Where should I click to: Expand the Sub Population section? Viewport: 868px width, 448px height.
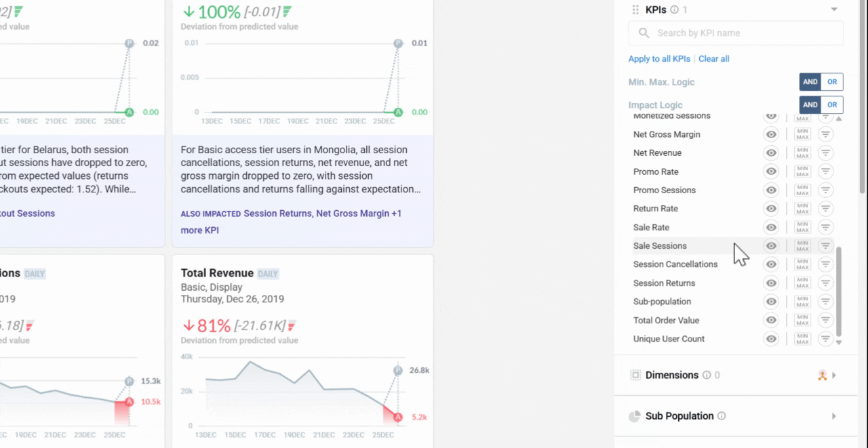pos(834,416)
